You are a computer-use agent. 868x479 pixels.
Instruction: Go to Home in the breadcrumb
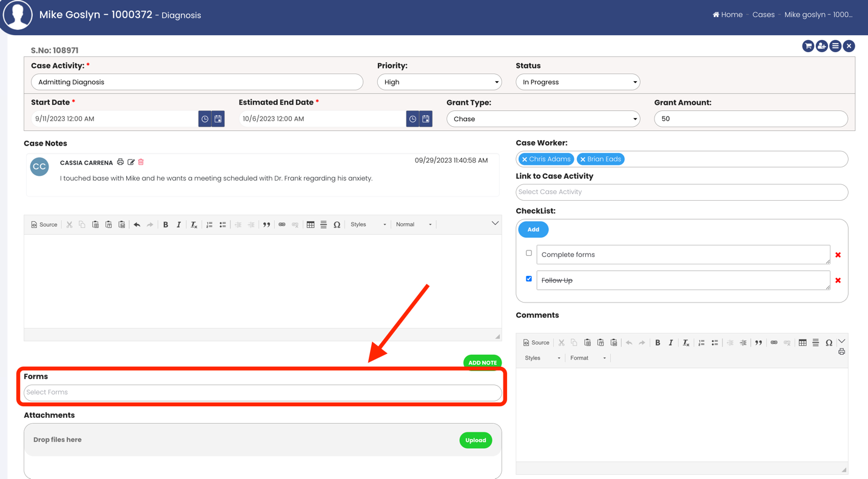727,15
